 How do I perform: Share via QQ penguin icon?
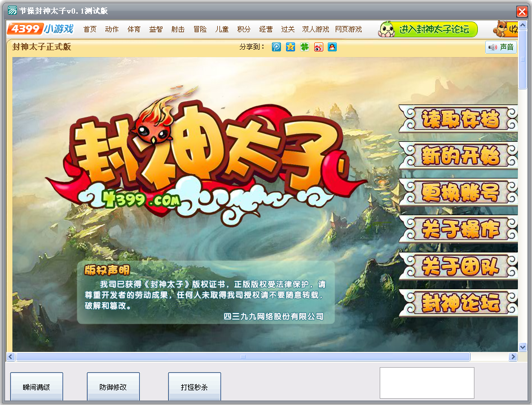click(x=332, y=47)
